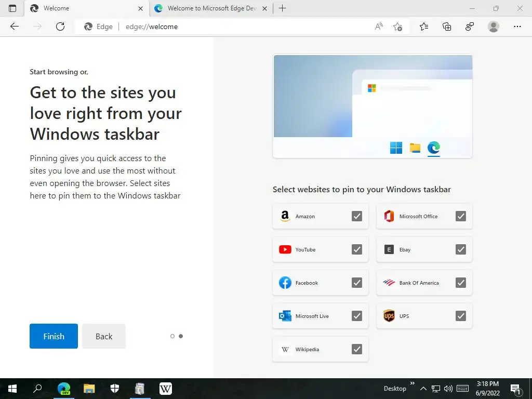This screenshot has height=399, width=532.
Task: Click the Edge site info icon in the address bar
Action: (98, 26)
